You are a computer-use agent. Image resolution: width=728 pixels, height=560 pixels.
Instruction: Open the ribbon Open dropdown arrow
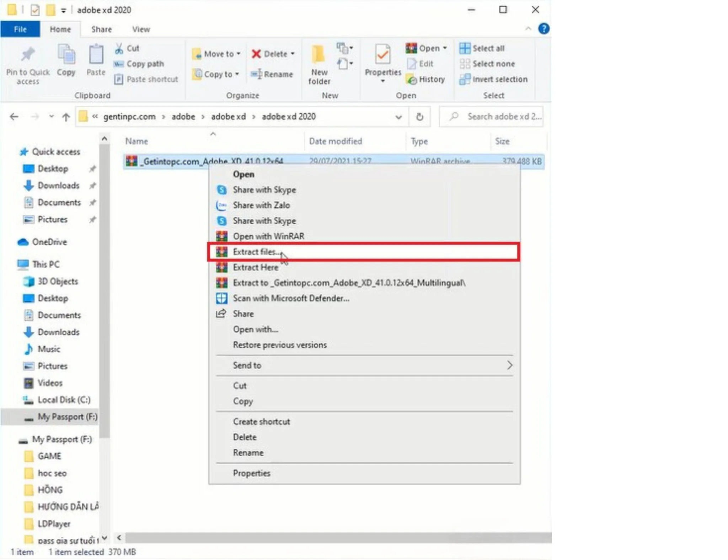(x=445, y=48)
